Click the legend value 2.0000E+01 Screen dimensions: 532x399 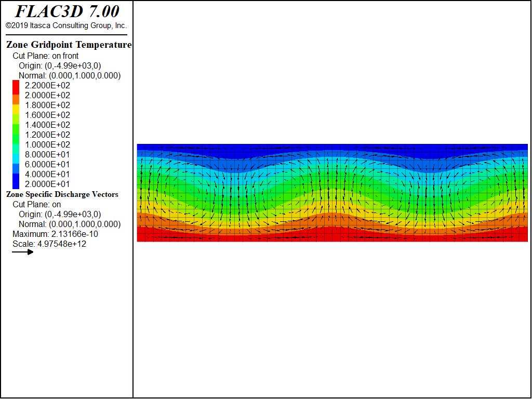point(47,184)
